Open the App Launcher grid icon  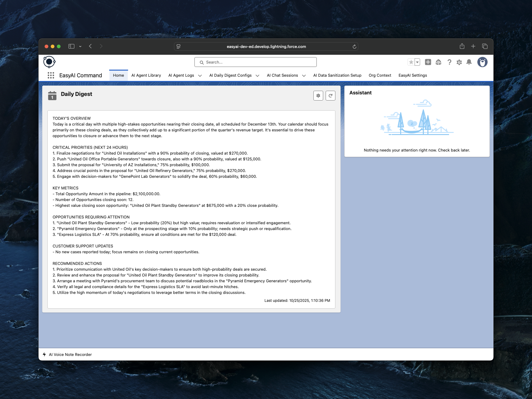tap(51, 75)
